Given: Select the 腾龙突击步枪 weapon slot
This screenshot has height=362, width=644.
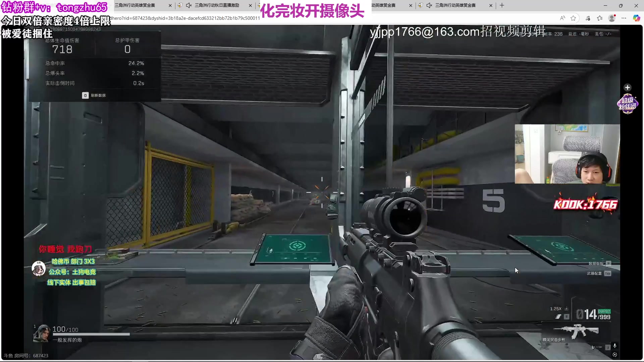Looking at the screenshot, I should tap(576, 332).
